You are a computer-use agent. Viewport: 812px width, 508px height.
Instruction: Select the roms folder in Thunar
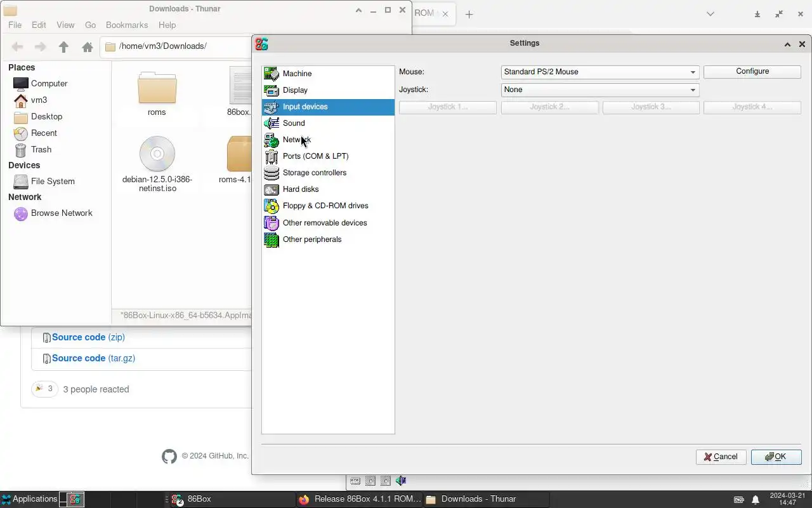tap(157, 94)
